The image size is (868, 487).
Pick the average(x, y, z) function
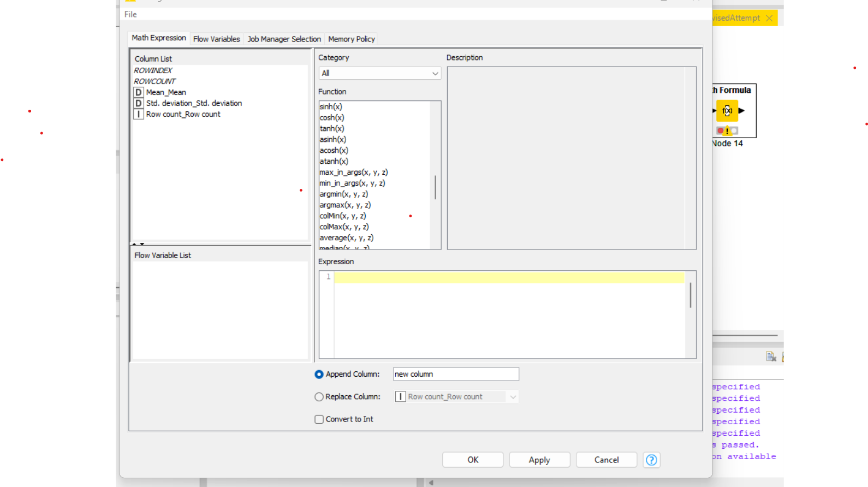point(347,237)
